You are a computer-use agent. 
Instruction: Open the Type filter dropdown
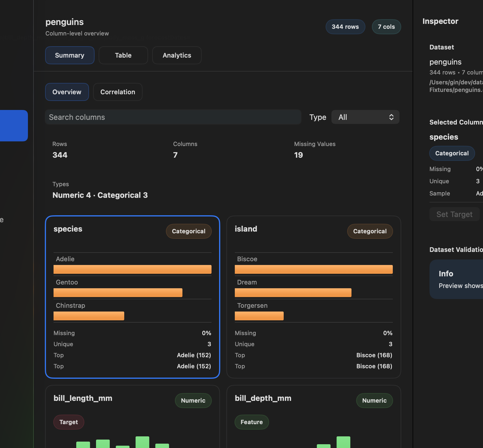click(365, 117)
